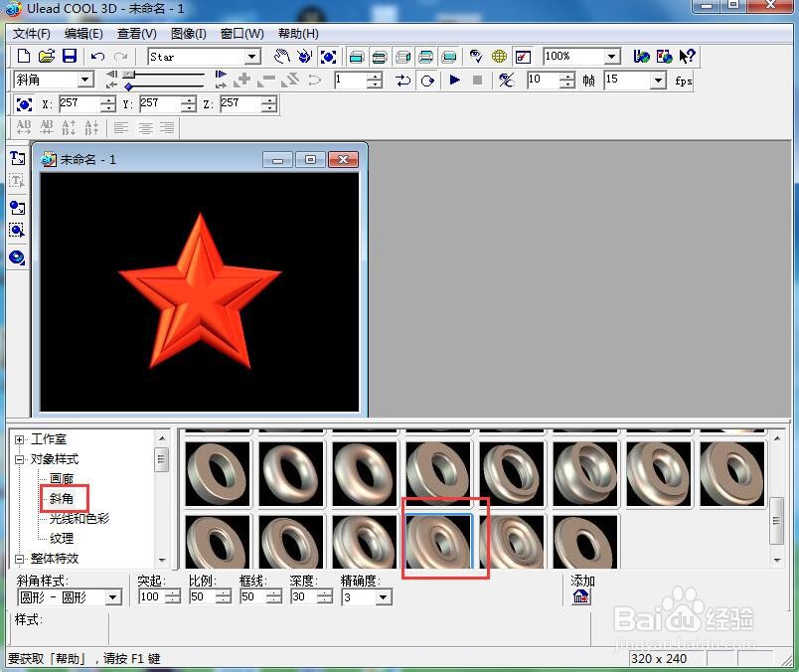Create a new file with the blank page icon
Viewport: 799px width, 672px height.
click(24, 56)
